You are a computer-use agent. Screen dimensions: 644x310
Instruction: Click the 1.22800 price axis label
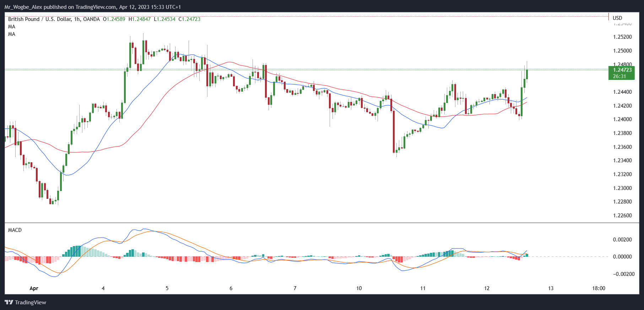622,202
